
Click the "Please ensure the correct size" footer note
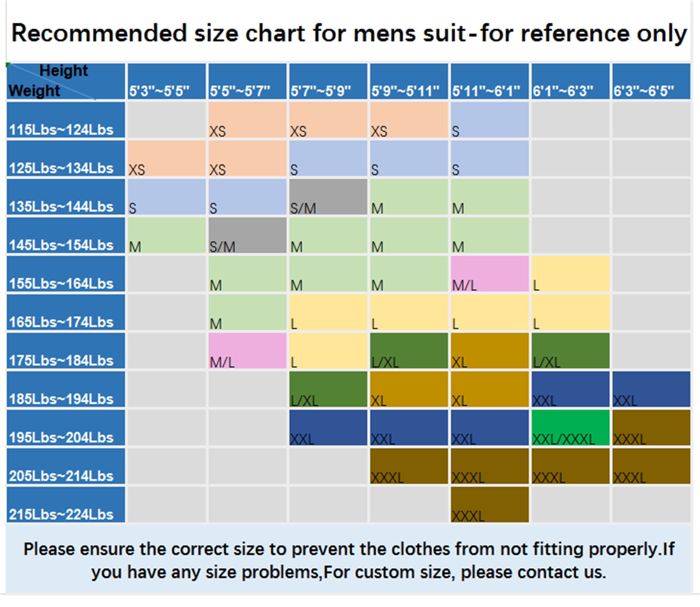click(x=349, y=560)
